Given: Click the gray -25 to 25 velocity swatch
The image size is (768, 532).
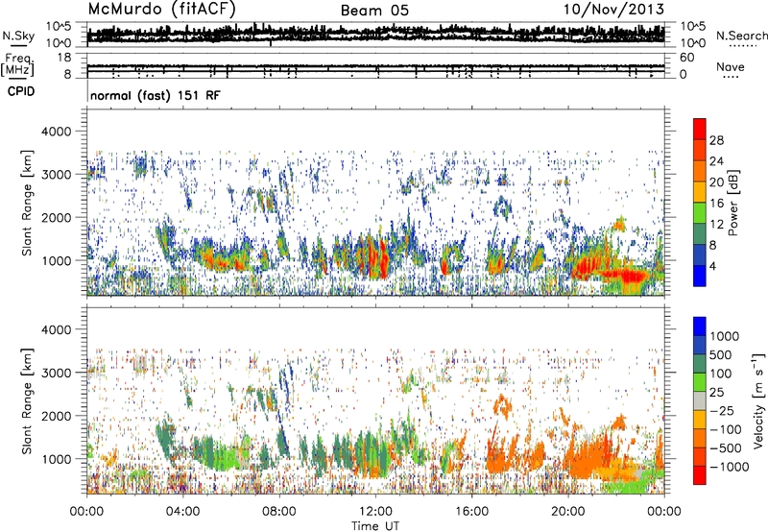Looking at the screenshot, I should pos(700,400).
